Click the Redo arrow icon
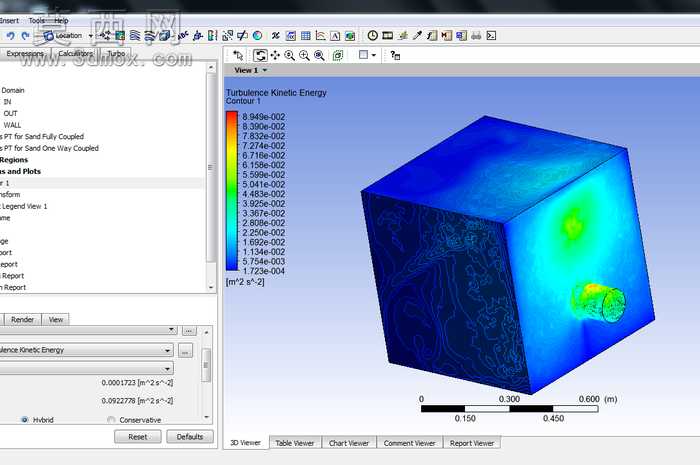 coord(25,36)
